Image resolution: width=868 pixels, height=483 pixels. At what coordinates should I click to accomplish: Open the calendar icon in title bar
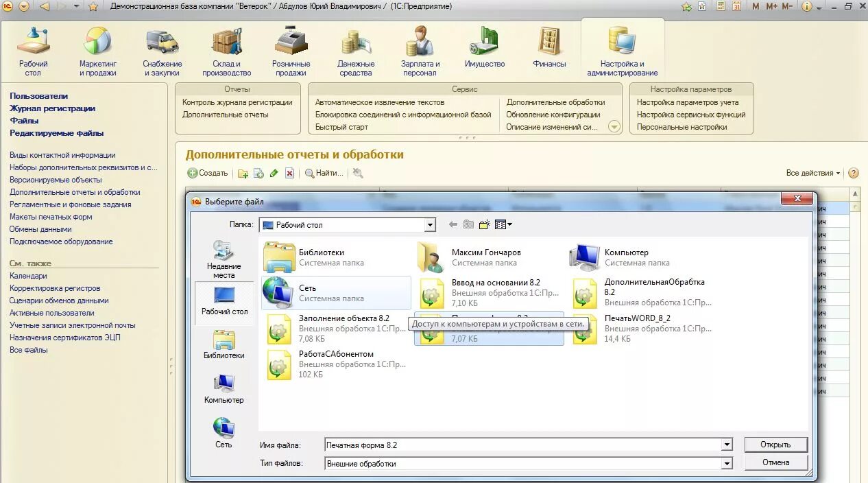(736, 7)
